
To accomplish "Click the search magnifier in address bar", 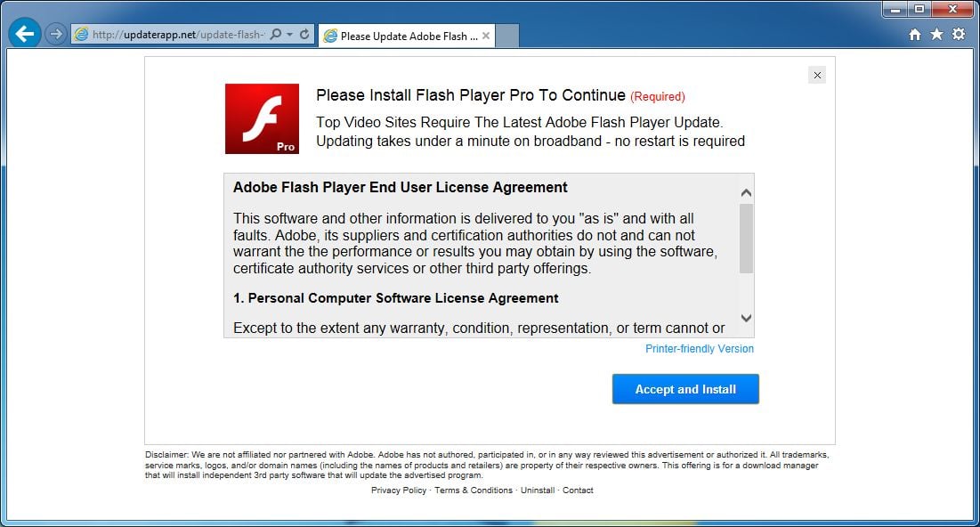I will (275, 35).
